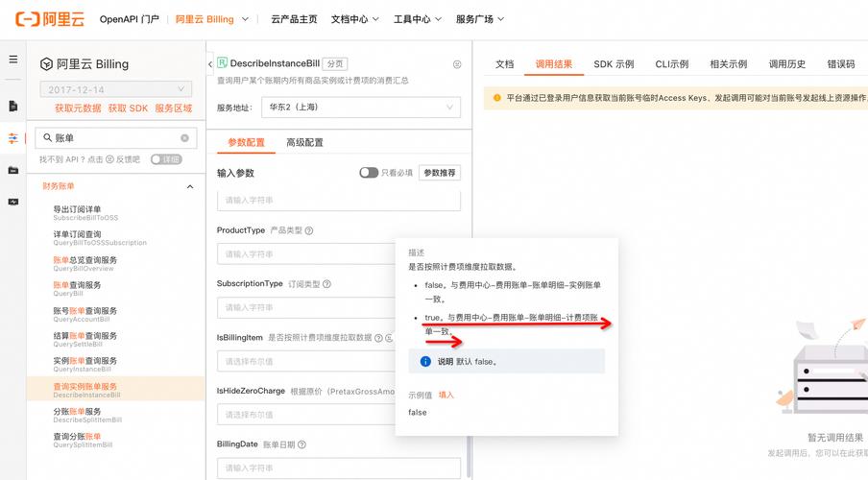Viewport: 868px width, 480px height.
Task: Switch to the CLI示例 tab
Action: coord(671,64)
